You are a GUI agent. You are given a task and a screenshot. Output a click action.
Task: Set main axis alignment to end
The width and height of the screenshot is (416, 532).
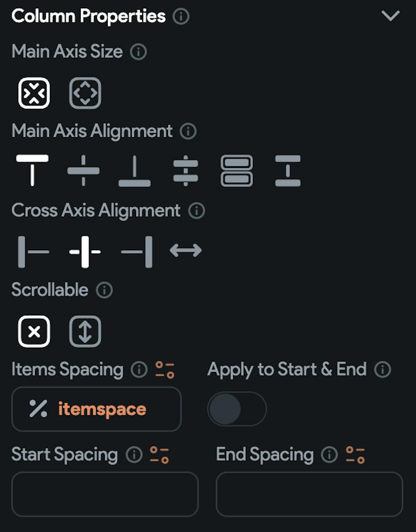(134, 170)
